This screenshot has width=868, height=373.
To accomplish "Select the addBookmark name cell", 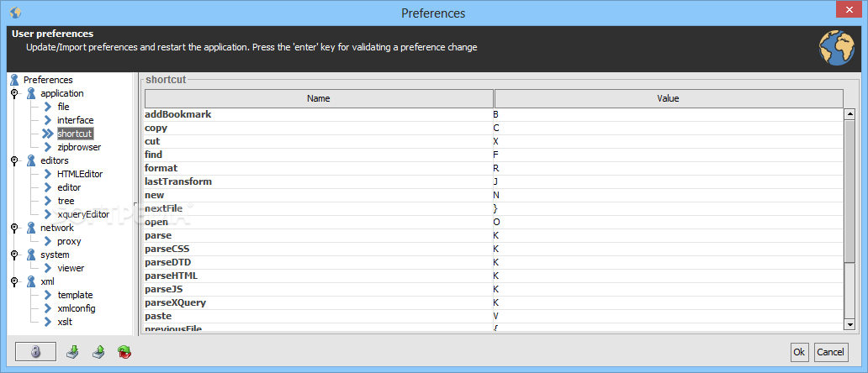I will click(x=318, y=115).
